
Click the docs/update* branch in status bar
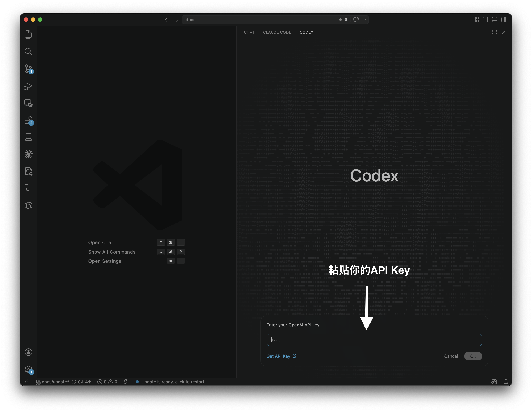[52, 382]
